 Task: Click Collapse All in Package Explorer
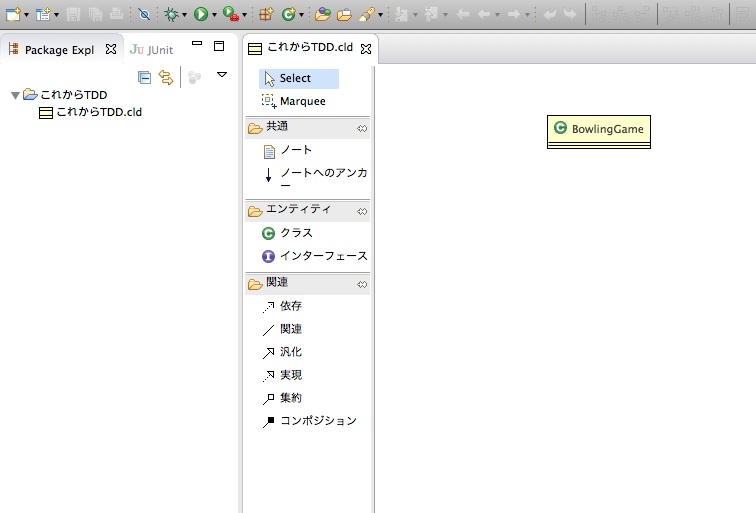click(144, 77)
